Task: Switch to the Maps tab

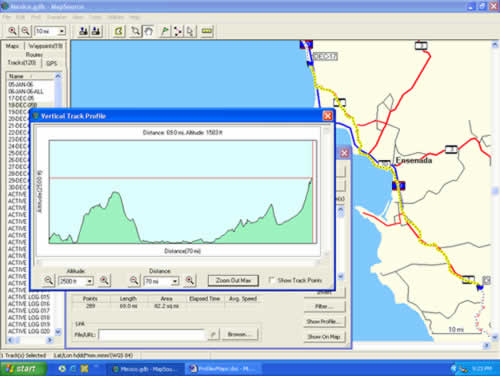Action: click(12, 46)
